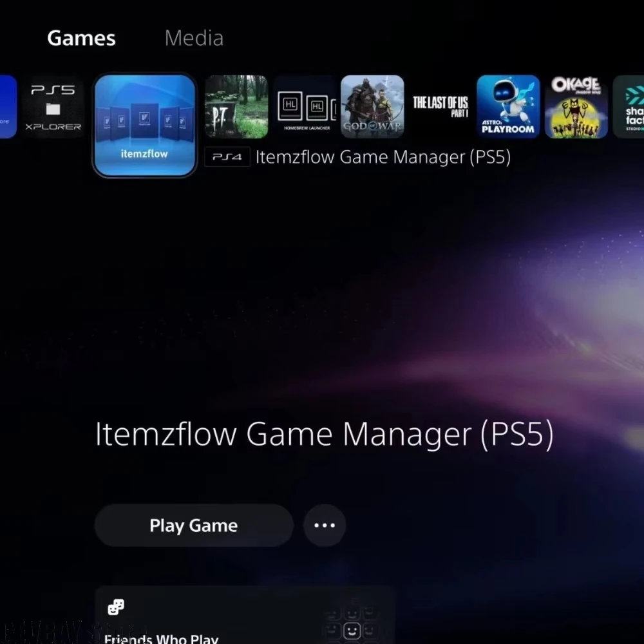The width and height of the screenshot is (644, 644).
Task: Open the P.T. game tile
Action: pos(236,106)
